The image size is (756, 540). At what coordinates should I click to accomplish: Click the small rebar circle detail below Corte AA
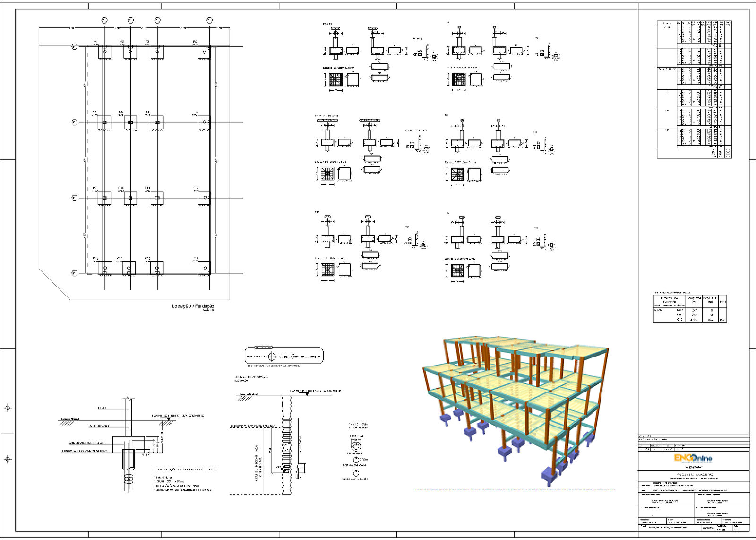[x=356, y=460]
